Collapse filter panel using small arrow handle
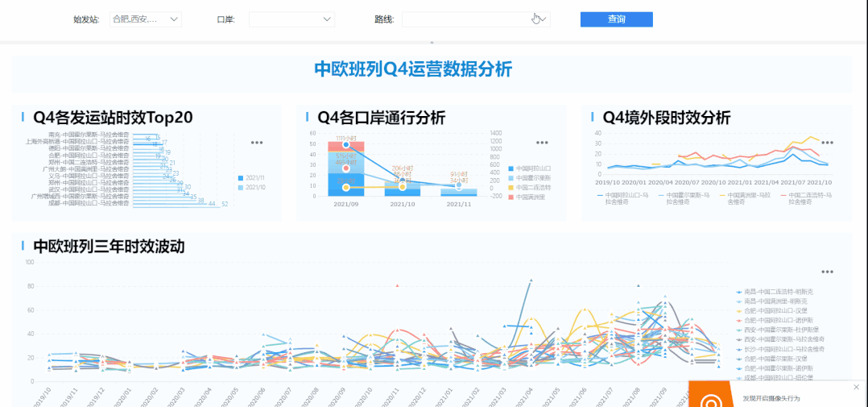This screenshot has height=407, width=868. point(432,42)
